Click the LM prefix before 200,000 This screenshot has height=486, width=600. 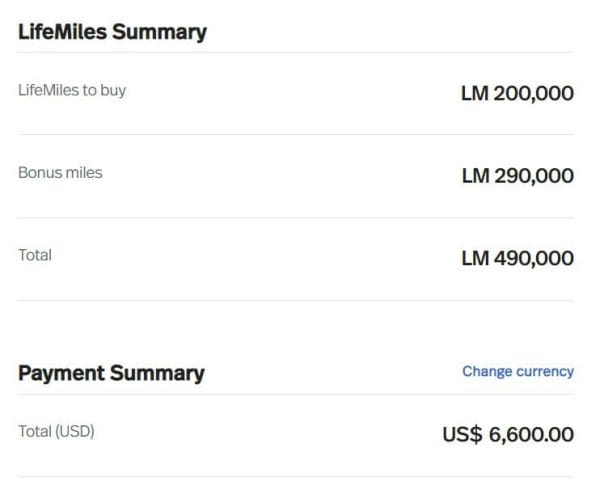[474, 93]
